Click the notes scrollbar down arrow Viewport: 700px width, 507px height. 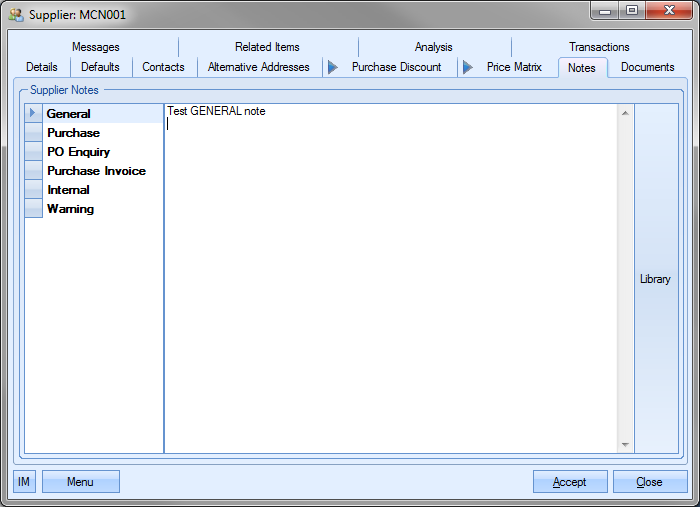[x=625, y=445]
